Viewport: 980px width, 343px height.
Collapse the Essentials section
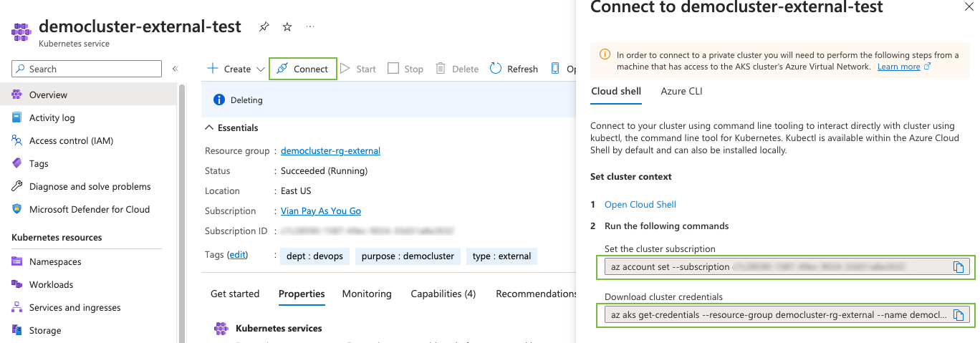(x=209, y=127)
